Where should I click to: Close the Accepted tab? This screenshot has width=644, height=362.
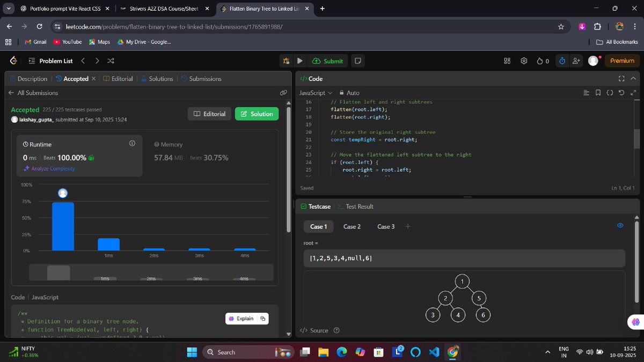pyautogui.click(x=93, y=79)
